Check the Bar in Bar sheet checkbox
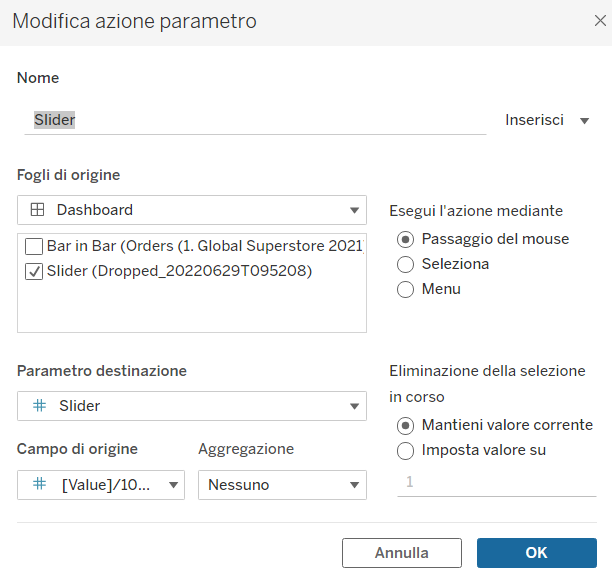 click(34, 246)
